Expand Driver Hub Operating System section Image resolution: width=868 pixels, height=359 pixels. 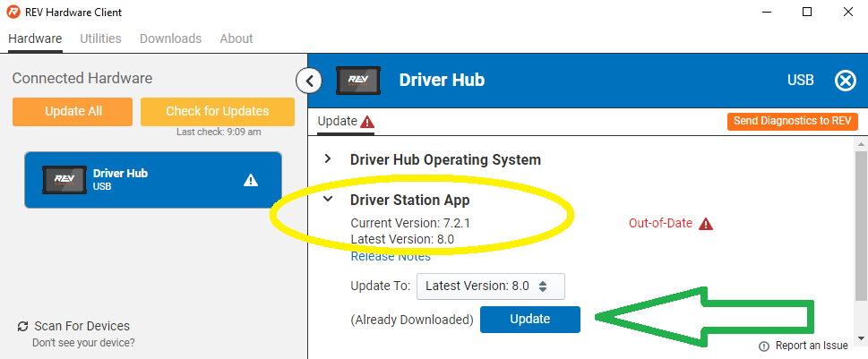click(328, 159)
